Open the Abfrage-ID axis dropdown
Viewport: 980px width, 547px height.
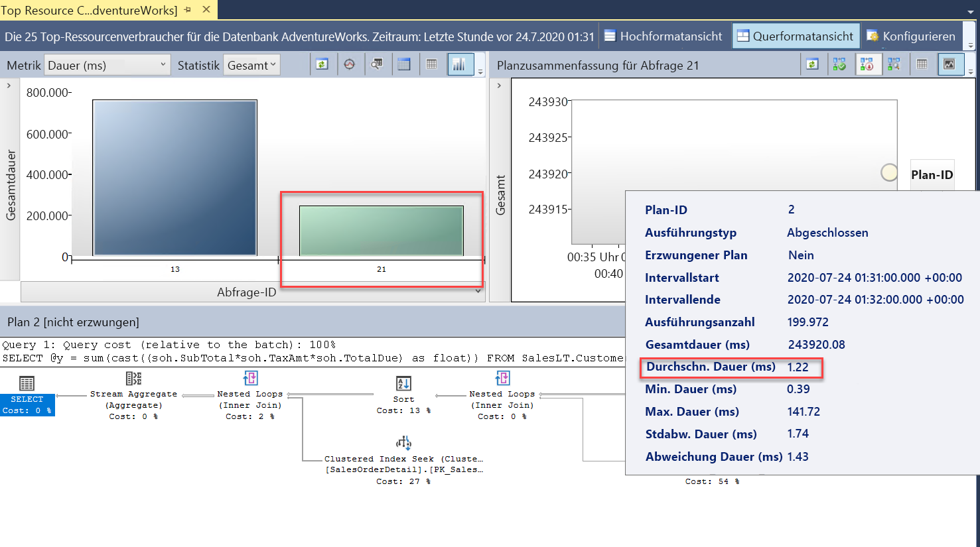click(x=253, y=292)
